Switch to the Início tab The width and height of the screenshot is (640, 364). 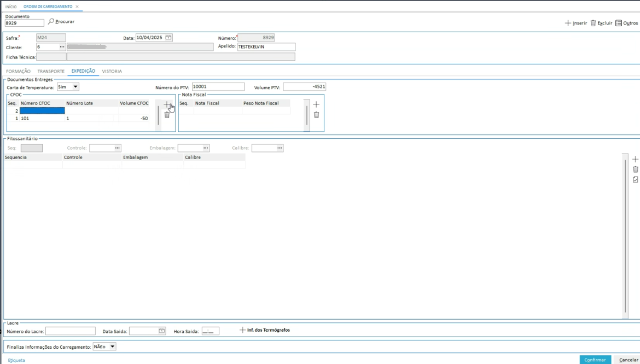pyautogui.click(x=11, y=7)
